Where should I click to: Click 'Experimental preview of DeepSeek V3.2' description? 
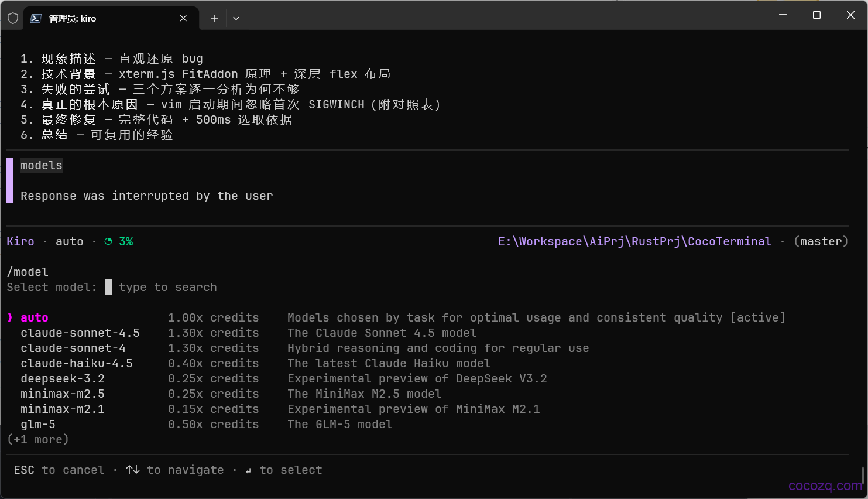click(417, 378)
